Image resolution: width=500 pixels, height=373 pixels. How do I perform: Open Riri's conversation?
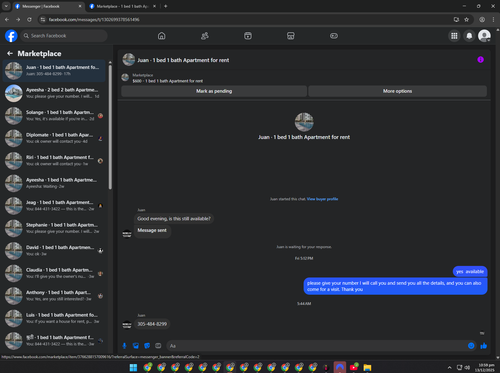(x=54, y=161)
